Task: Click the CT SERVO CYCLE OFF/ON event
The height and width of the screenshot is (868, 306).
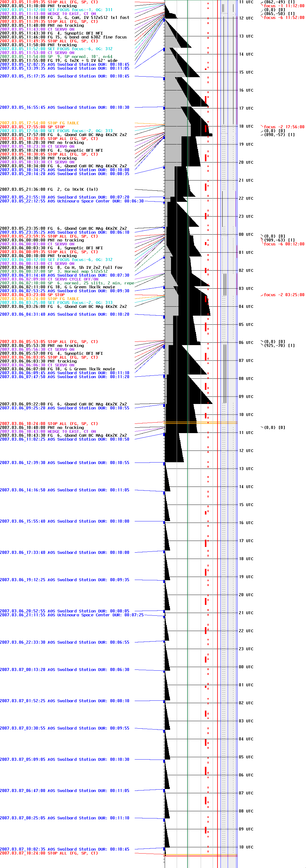Action: [x=49, y=279]
